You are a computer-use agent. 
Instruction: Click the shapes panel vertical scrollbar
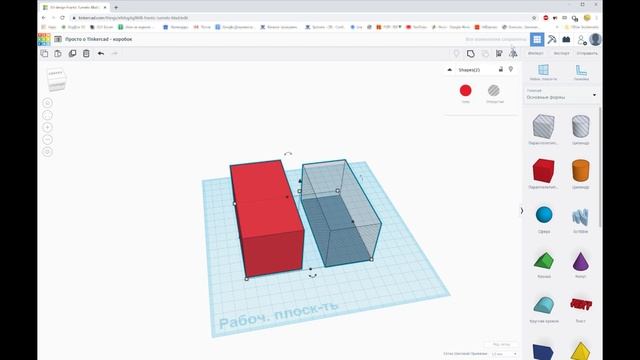tap(600, 167)
